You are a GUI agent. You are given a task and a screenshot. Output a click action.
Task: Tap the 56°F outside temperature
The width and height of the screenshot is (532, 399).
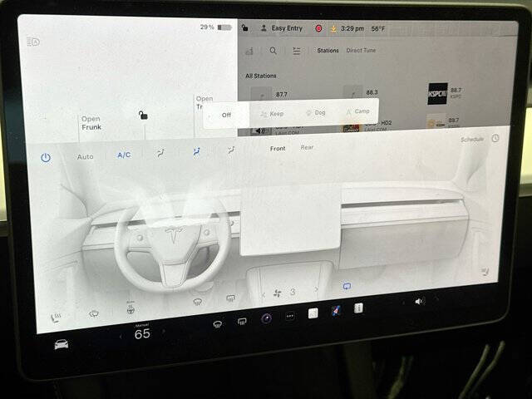point(378,29)
